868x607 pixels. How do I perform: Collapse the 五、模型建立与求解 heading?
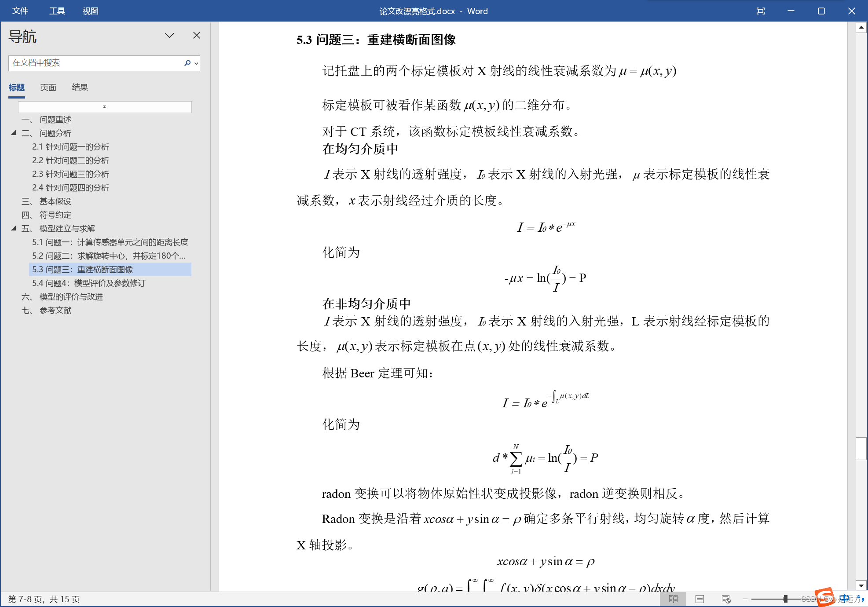point(14,228)
